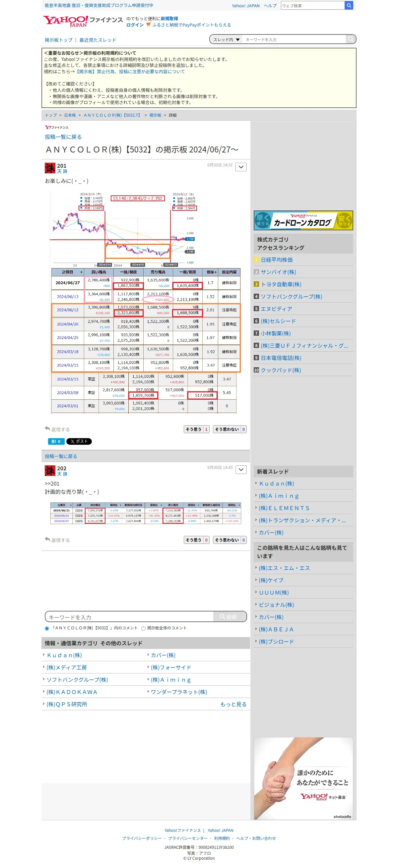Viewport: 398px width, 868px height.
Task: Open エヌビディア ranking entry
Action: (x=277, y=309)
